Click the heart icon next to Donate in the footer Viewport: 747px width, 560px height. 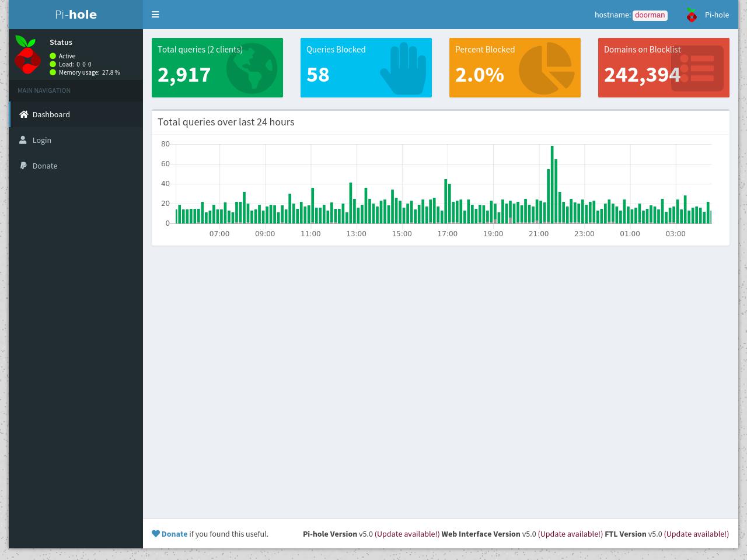156,534
